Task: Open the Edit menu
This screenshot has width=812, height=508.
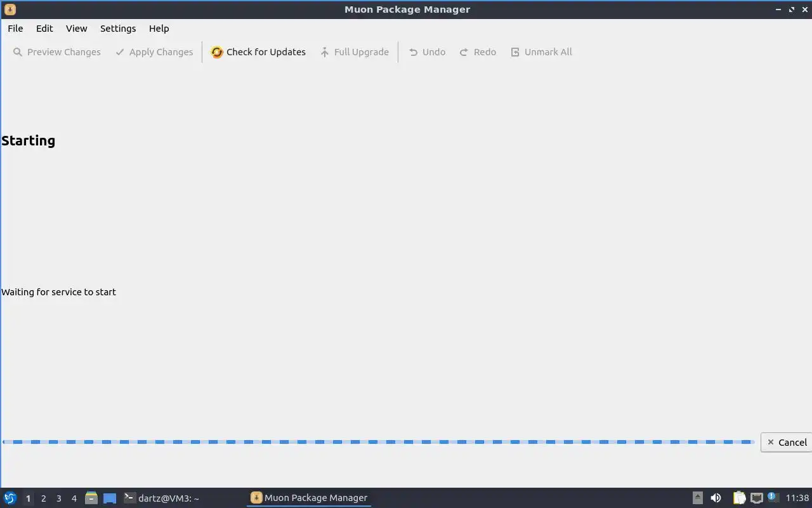Action: pos(44,29)
